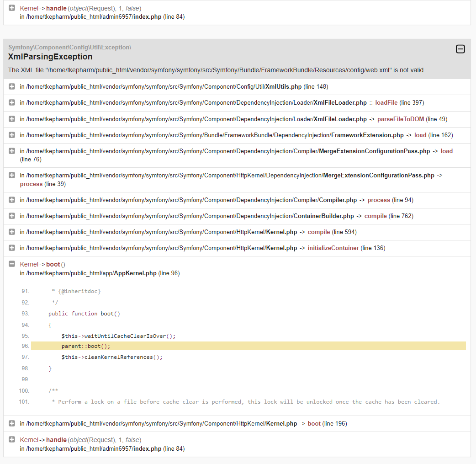476x464 pixels.
Task: Click the highlighted parent::boot() code line
Action: tap(249, 346)
